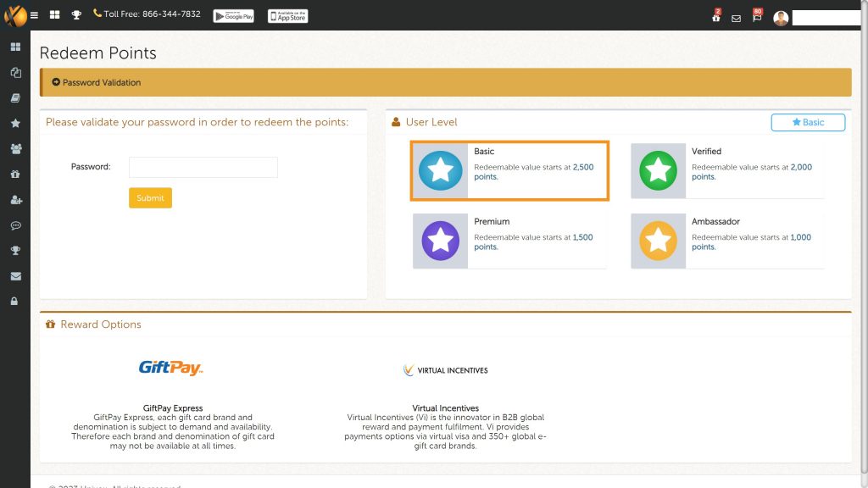Click the Submit button

pyautogui.click(x=150, y=198)
